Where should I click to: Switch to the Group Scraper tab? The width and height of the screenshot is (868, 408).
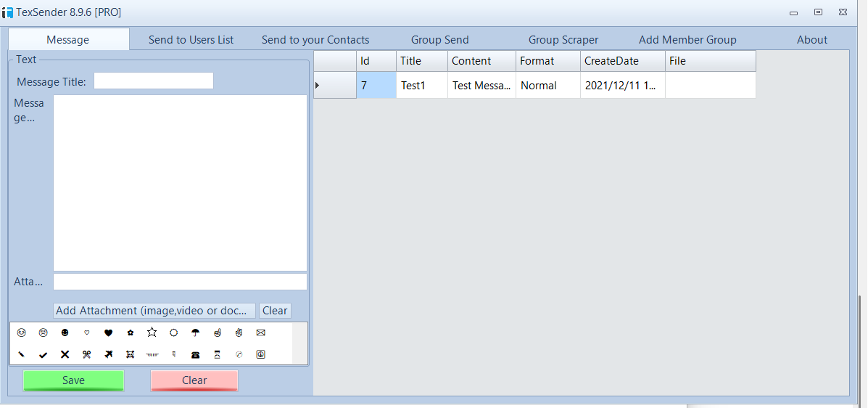tap(563, 40)
